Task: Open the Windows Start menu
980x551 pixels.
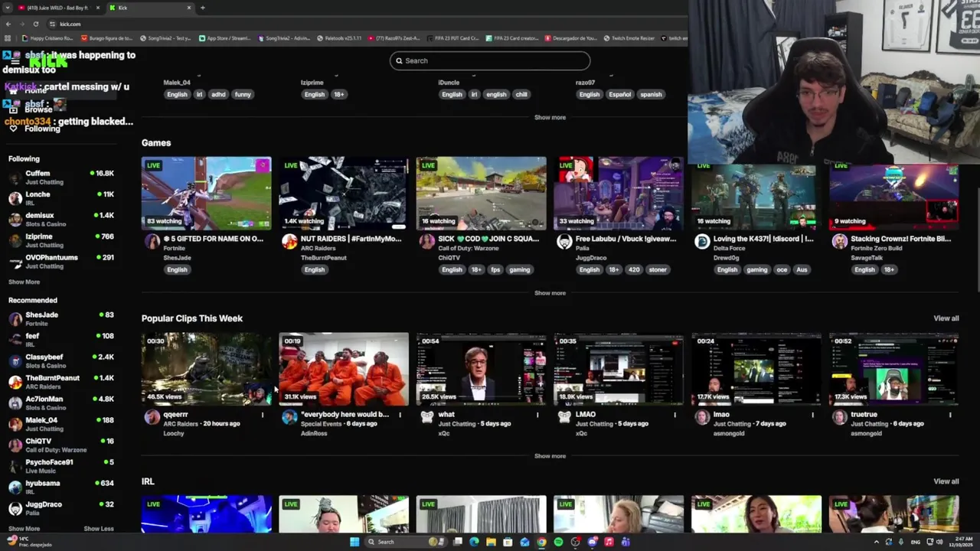Action: click(354, 542)
